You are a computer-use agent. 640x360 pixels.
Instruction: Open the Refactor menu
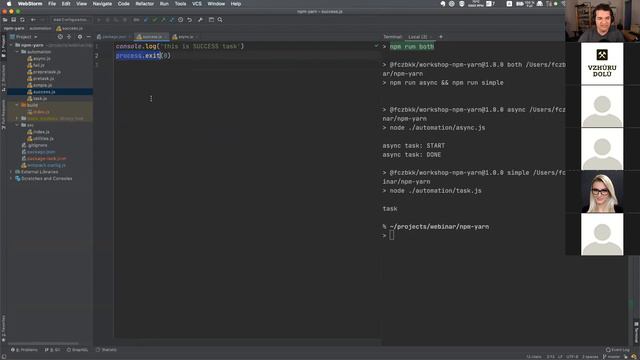(144, 4)
